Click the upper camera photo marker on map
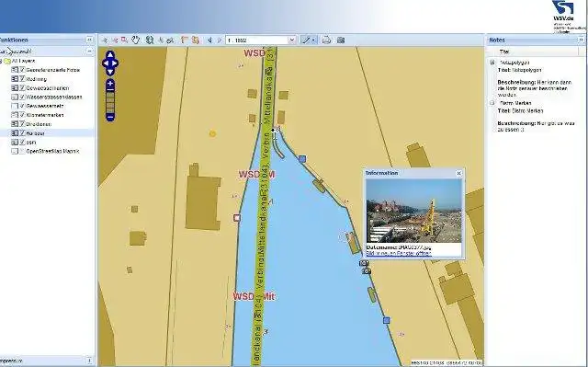Screen dimensions: 588x367 (x=364, y=263)
